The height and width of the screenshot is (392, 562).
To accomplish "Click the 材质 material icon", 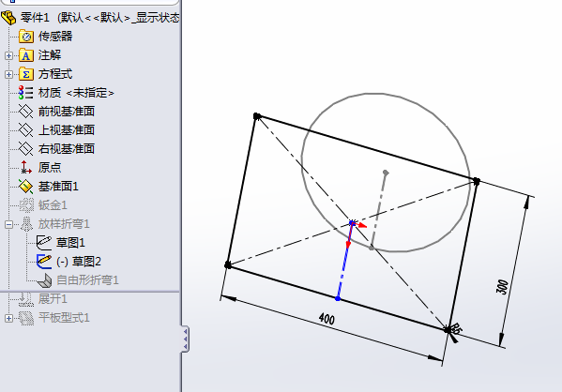I will point(26,93).
